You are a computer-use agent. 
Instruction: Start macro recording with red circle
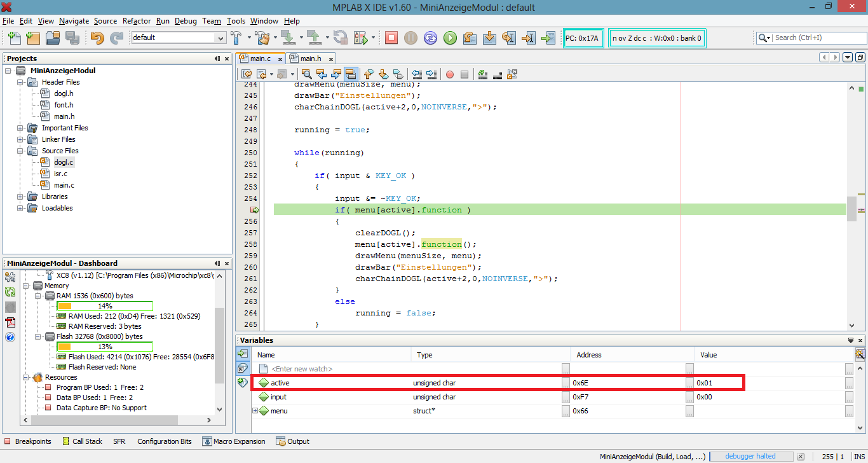click(450, 74)
